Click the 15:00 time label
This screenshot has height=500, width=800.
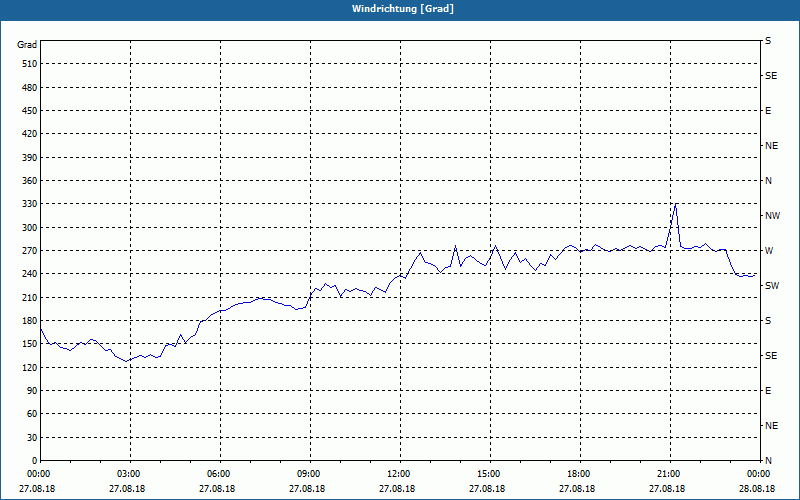click(490, 474)
